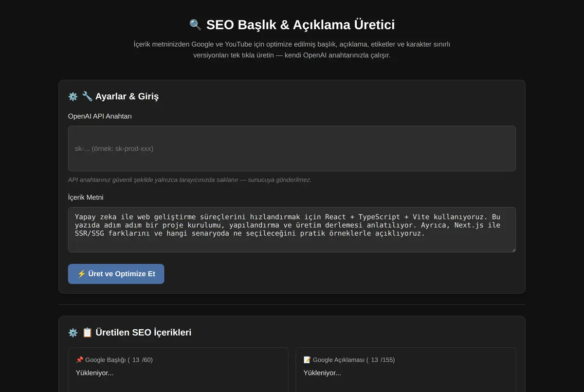Click the Google Başlığı counter label
The height and width of the screenshot is (392, 584).
pos(114,360)
